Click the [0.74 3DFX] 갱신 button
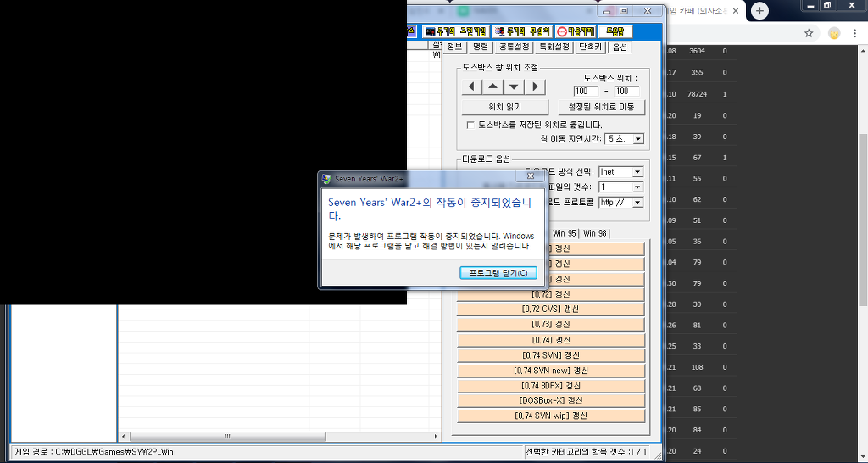The width and height of the screenshot is (868, 463). (551, 386)
